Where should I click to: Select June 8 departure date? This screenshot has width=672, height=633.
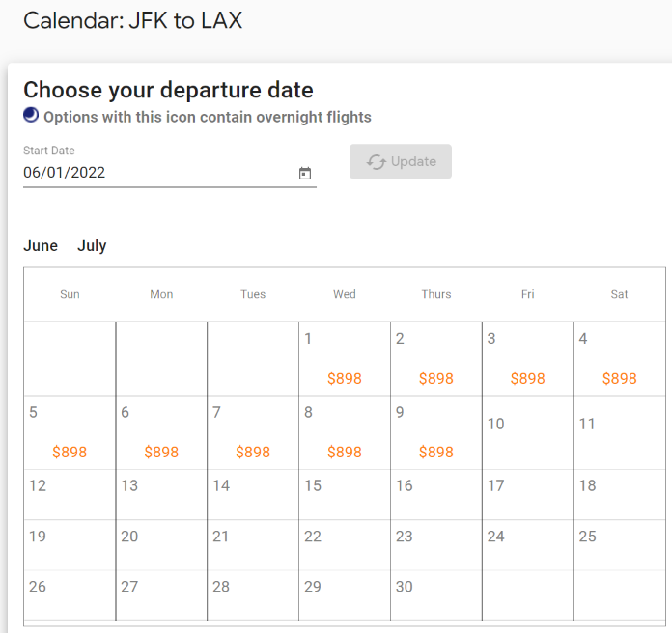tap(345, 432)
